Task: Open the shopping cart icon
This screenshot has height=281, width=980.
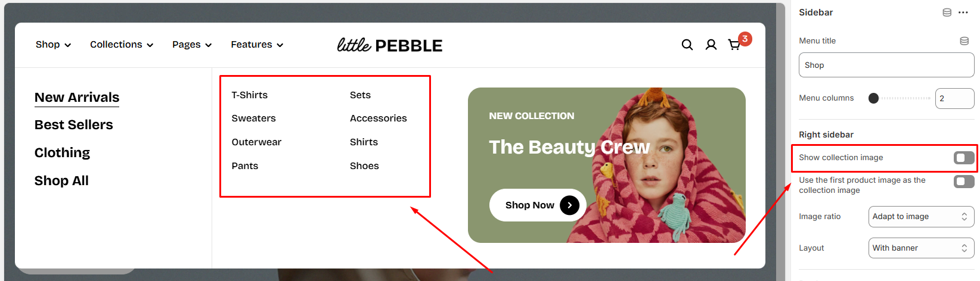Action: click(x=734, y=45)
